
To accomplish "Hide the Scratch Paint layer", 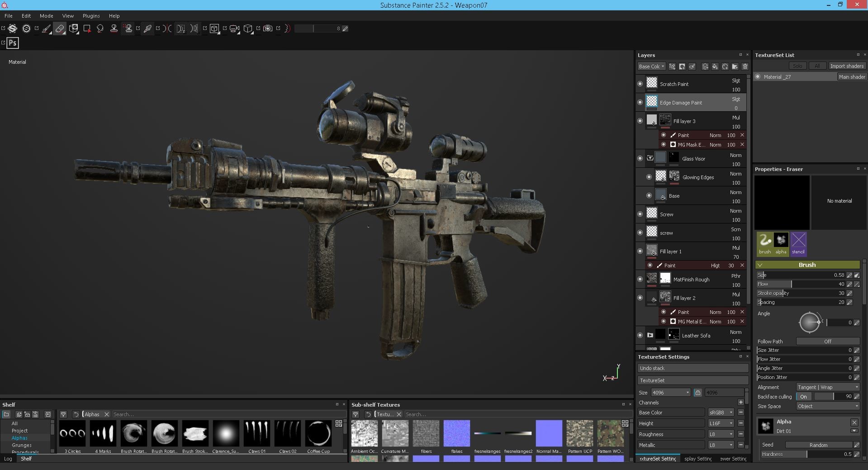I will pos(640,84).
